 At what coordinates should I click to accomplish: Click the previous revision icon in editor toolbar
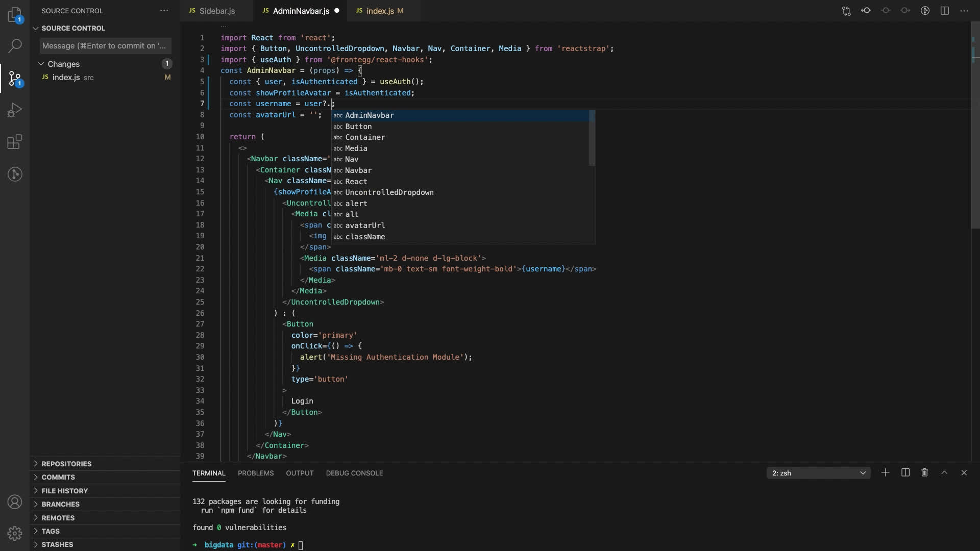886,11
